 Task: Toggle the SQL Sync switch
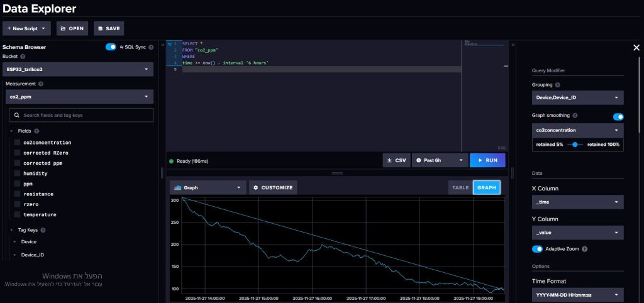[x=111, y=47]
